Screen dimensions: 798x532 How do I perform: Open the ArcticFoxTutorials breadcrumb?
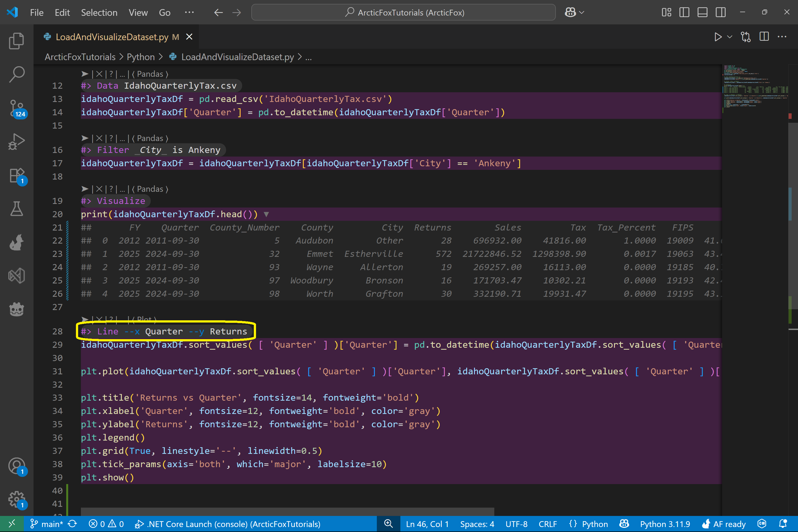(x=80, y=57)
